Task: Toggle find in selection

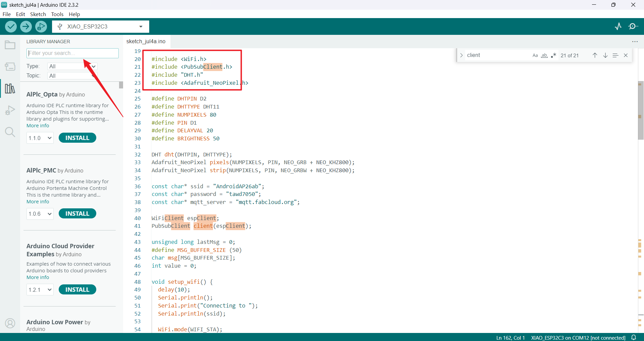Action: point(615,55)
